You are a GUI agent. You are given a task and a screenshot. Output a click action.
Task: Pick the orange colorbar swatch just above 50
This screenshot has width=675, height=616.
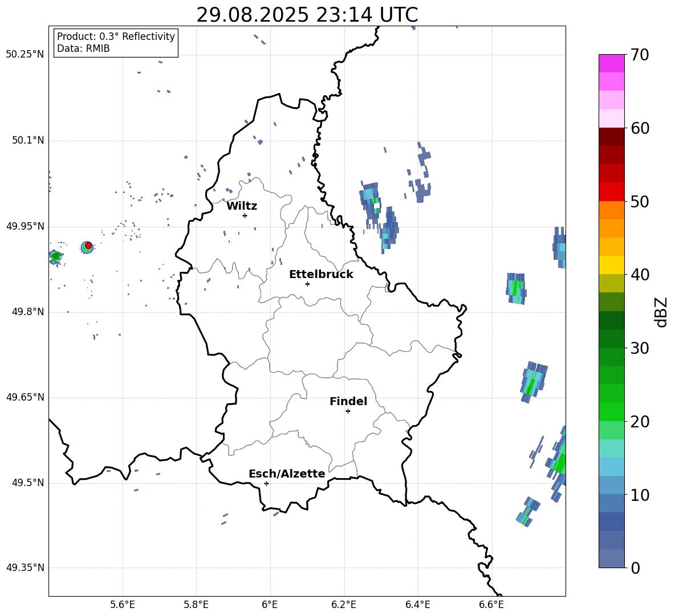click(x=611, y=210)
